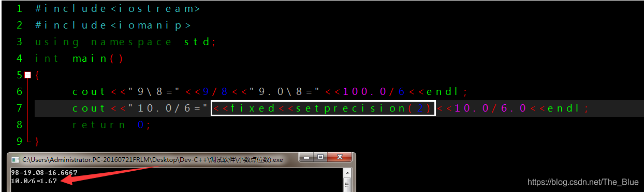The image size is (644, 192).
Task: Click line number 9 in the gutter
Action: pos(20,141)
